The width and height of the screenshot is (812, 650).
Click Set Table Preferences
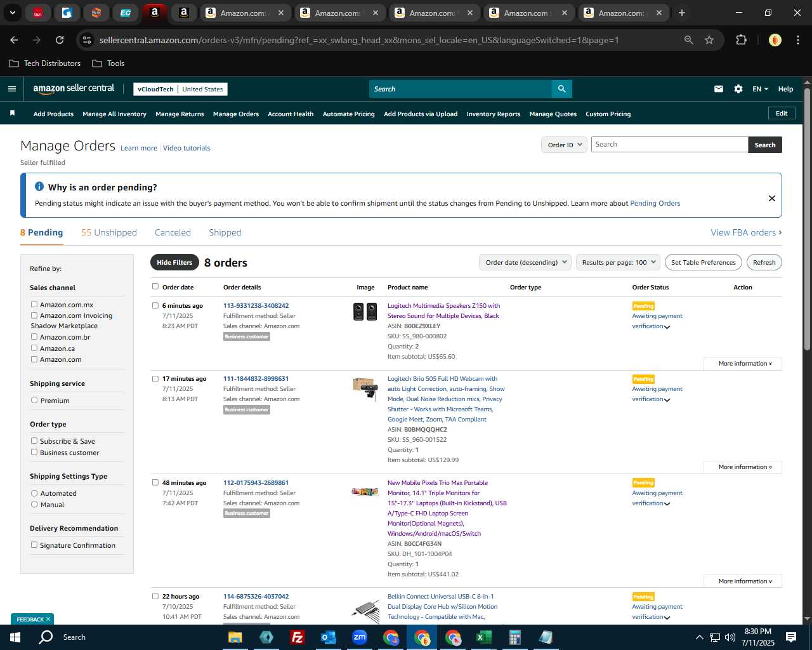703,262
